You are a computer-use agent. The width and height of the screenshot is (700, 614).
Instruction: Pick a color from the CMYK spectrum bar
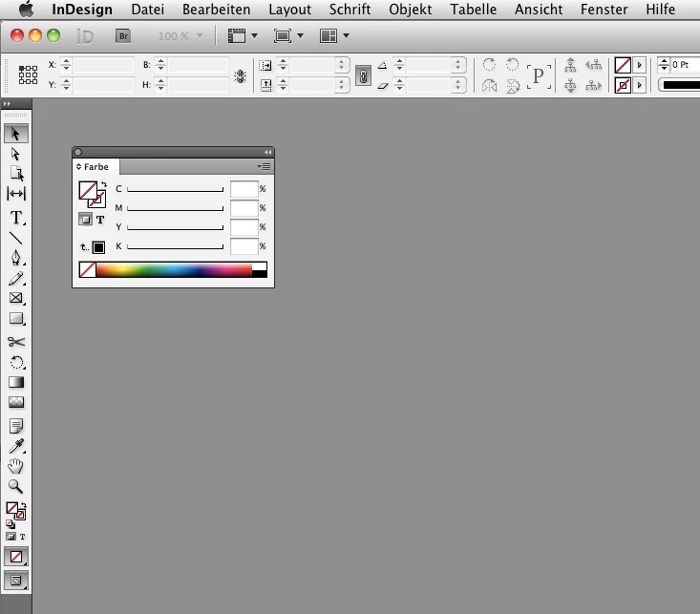[174, 270]
